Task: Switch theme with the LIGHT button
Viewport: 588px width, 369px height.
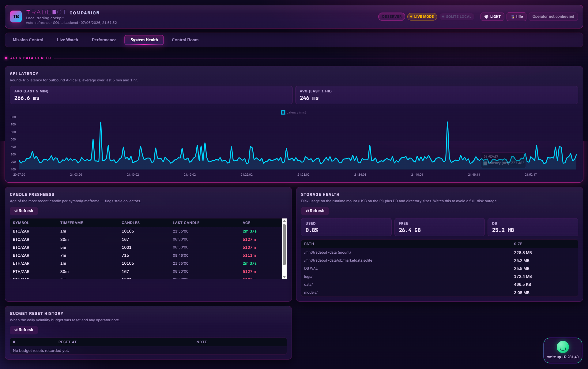Action: pyautogui.click(x=492, y=17)
